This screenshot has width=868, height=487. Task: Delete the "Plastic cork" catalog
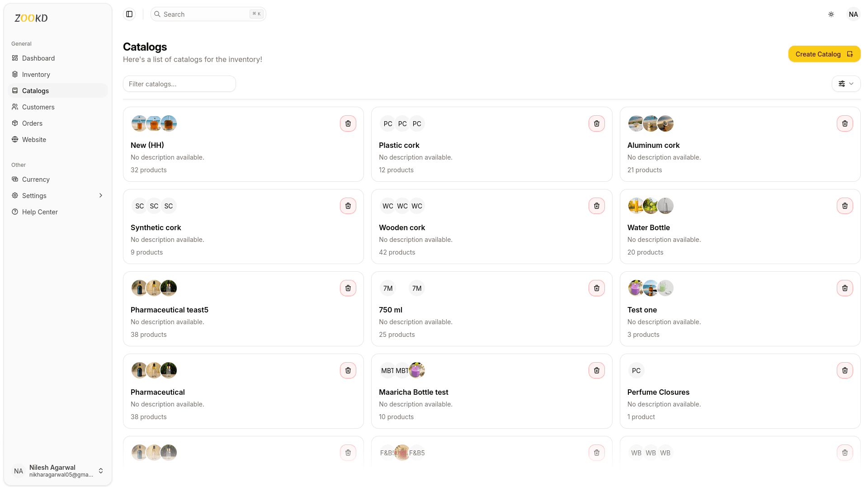click(x=596, y=123)
